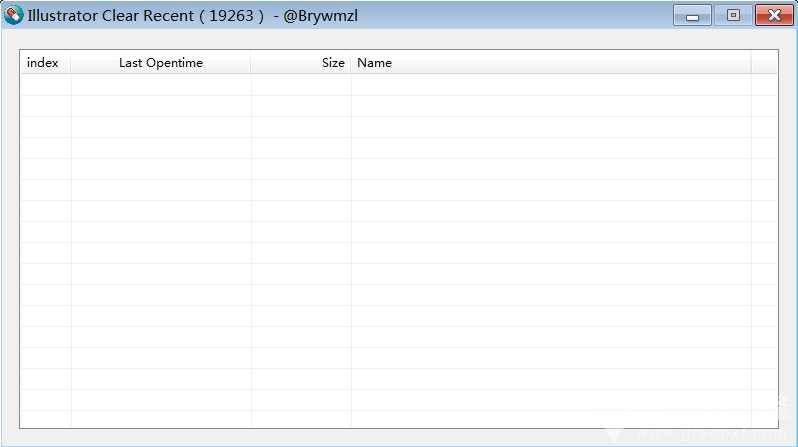Sort list by Last Opentime column header
The image size is (798, 447).
pyautogui.click(x=160, y=63)
